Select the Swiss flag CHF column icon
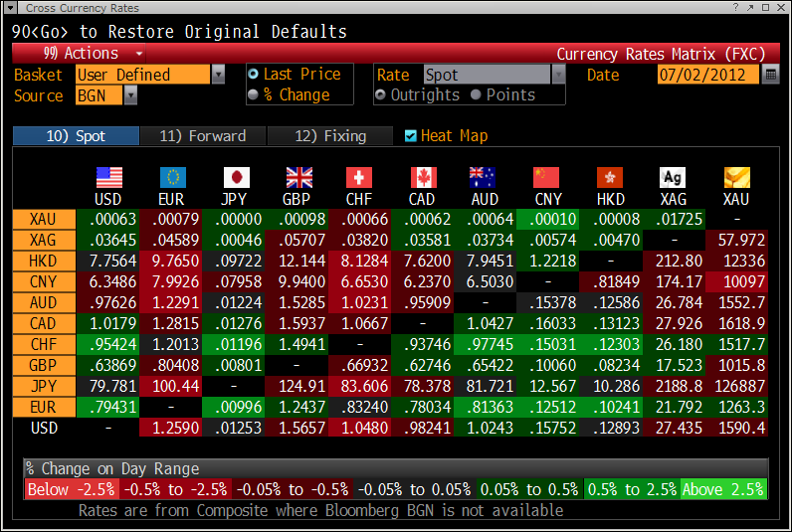This screenshot has width=792, height=532. coord(358,177)
